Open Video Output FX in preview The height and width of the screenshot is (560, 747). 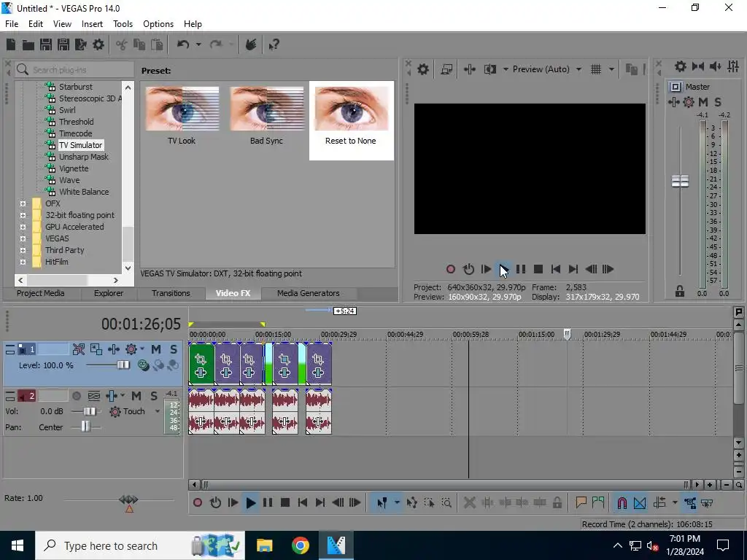(x=470, y=69)
